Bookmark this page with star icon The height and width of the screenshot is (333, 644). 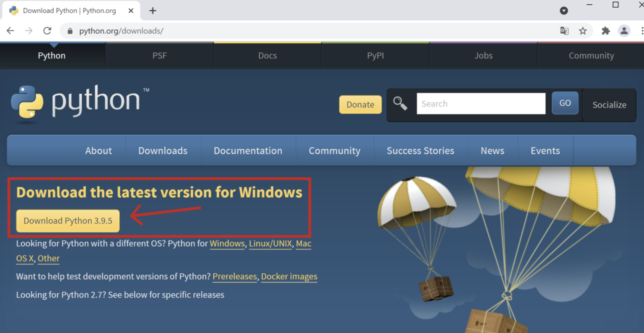[583, 31]
